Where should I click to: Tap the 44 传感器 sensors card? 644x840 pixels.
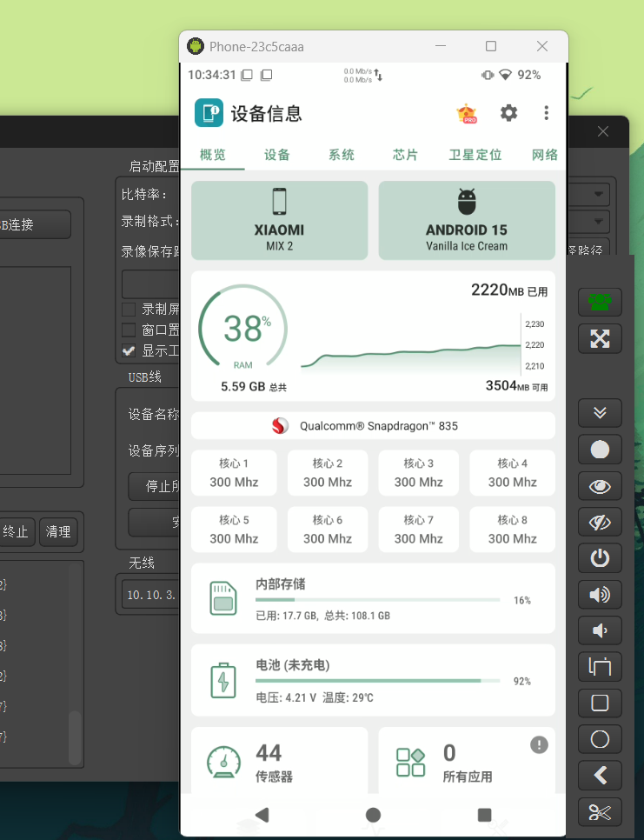pyautogui.click(x=280, y=761)
